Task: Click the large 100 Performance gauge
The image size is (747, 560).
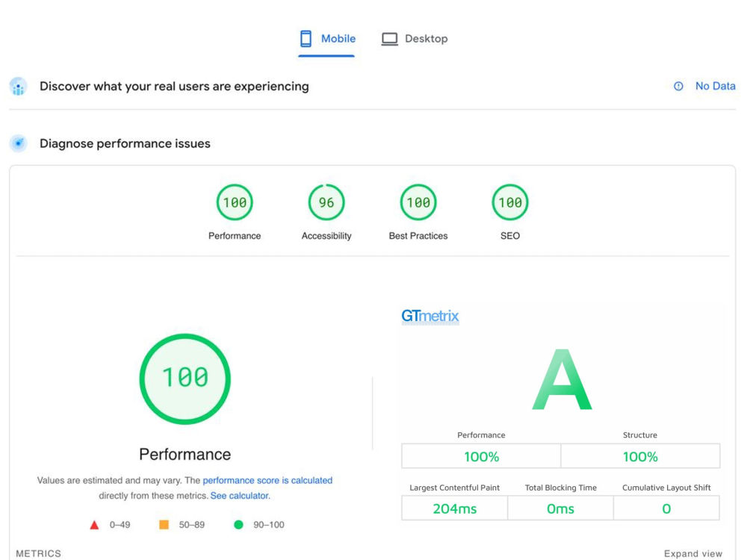Action: click(x=185, y=379)
